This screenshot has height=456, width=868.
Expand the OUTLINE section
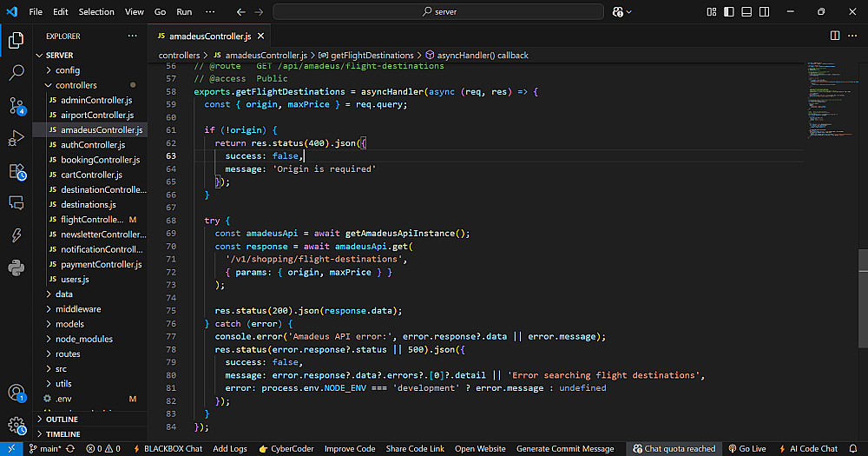tap(62, 420)
